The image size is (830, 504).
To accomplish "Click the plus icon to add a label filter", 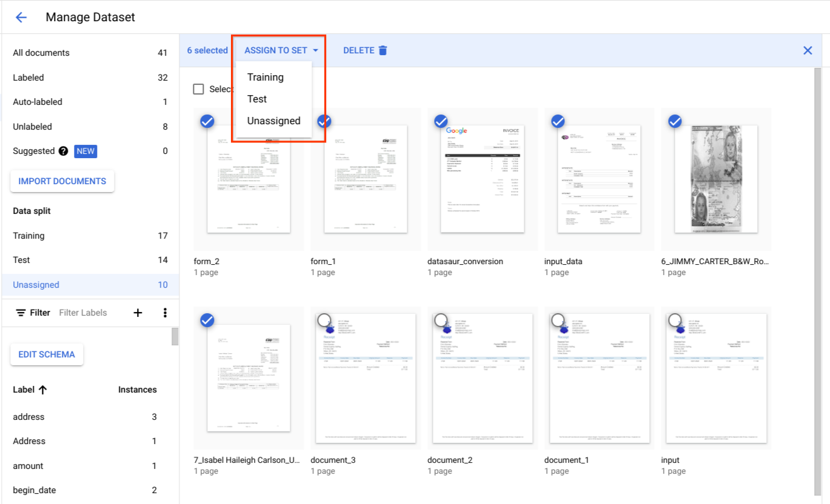I will click(x=138, y=313).
